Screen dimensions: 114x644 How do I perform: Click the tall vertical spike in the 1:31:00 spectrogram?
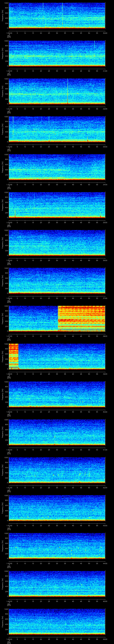pos(68,91)
